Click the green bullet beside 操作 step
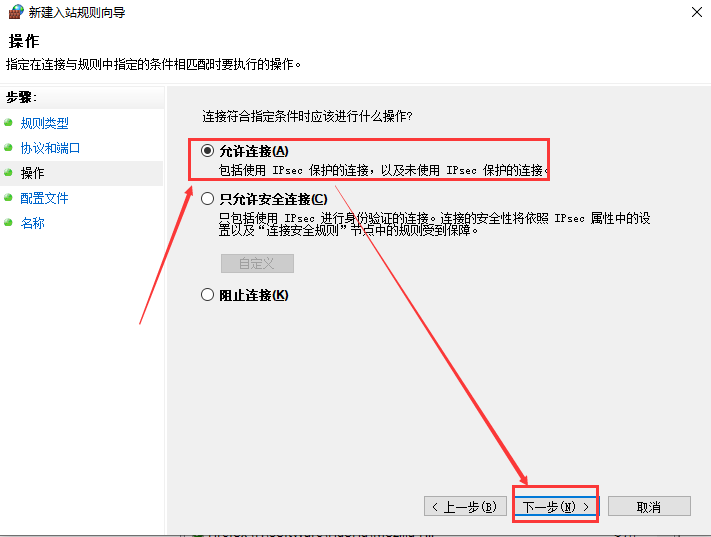711x537 pixels. click(8, 172)
